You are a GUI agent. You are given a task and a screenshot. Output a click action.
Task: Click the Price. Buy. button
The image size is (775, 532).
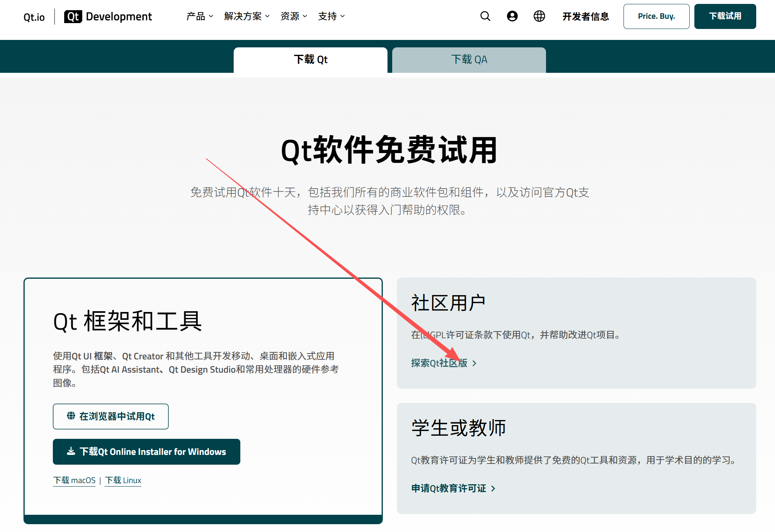656,16
